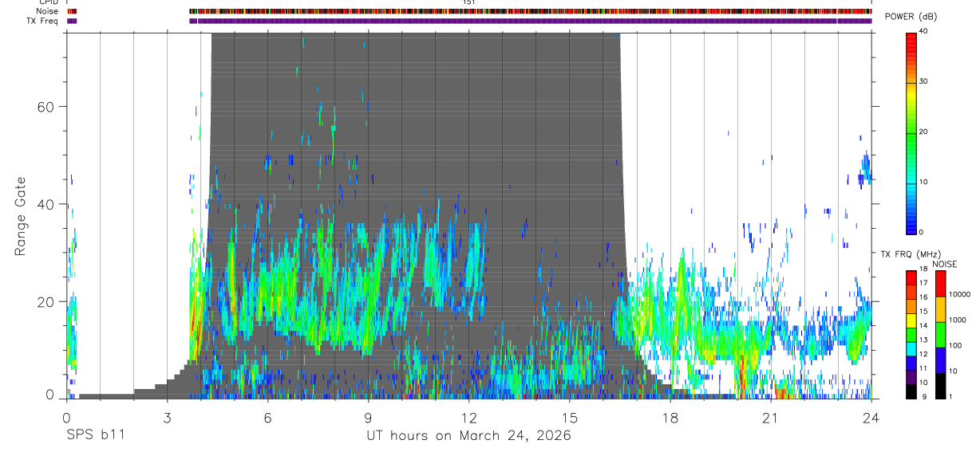Image resolution: width=980 pixels, height=452 pixels.
Task: Click the CPID value 151 at top
Action: point(469,2)
